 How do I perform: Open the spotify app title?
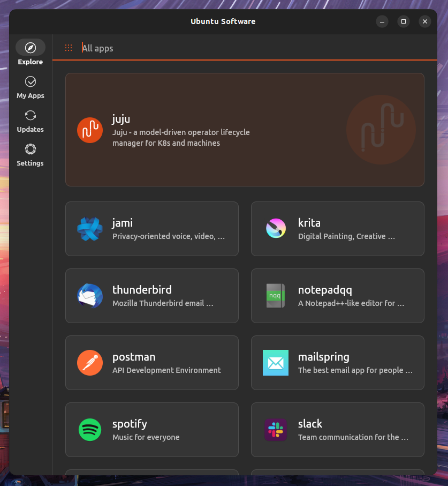[x=130, y=424]
